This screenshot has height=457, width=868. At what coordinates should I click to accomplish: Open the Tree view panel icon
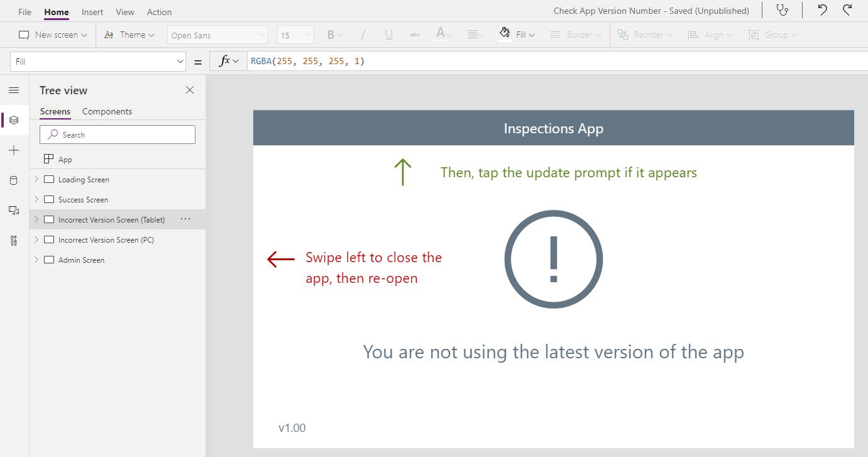pos(14,119)
